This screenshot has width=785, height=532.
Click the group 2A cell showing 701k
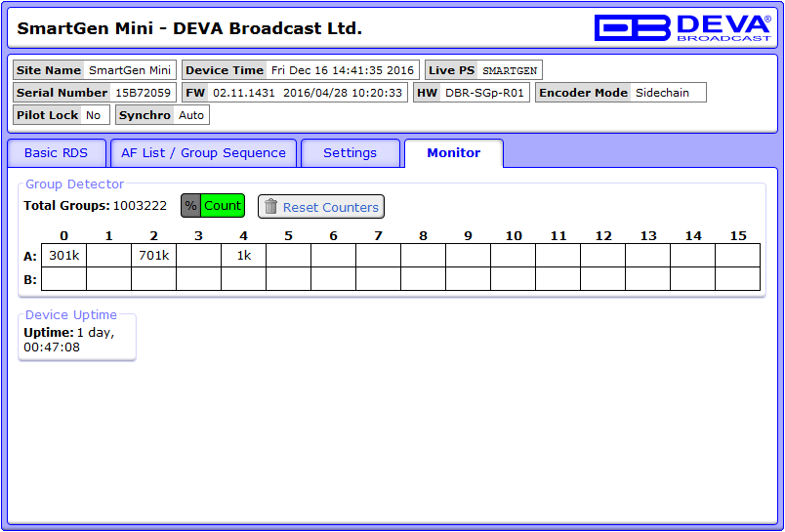[153, 256]
